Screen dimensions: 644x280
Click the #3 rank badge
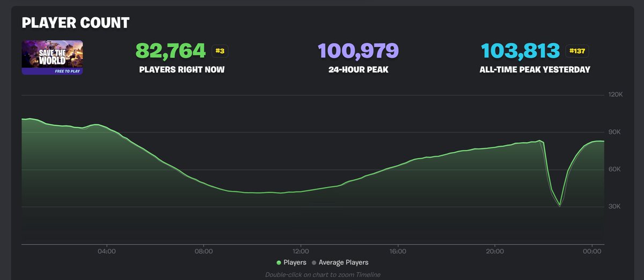(220, 51)
